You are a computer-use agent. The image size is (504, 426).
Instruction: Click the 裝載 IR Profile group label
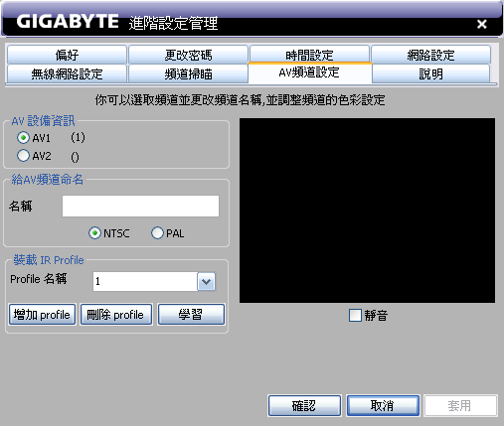click(x=49, y=260)
